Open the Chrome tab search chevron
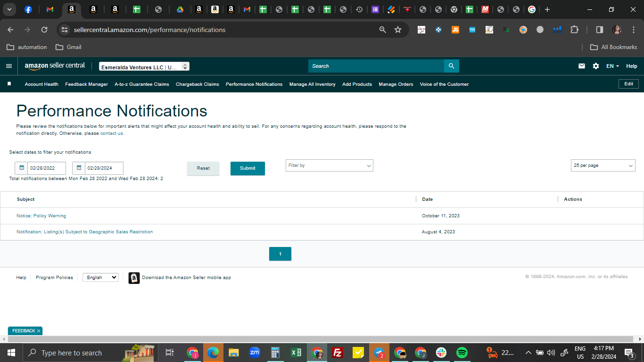 [x=9, y=9]
